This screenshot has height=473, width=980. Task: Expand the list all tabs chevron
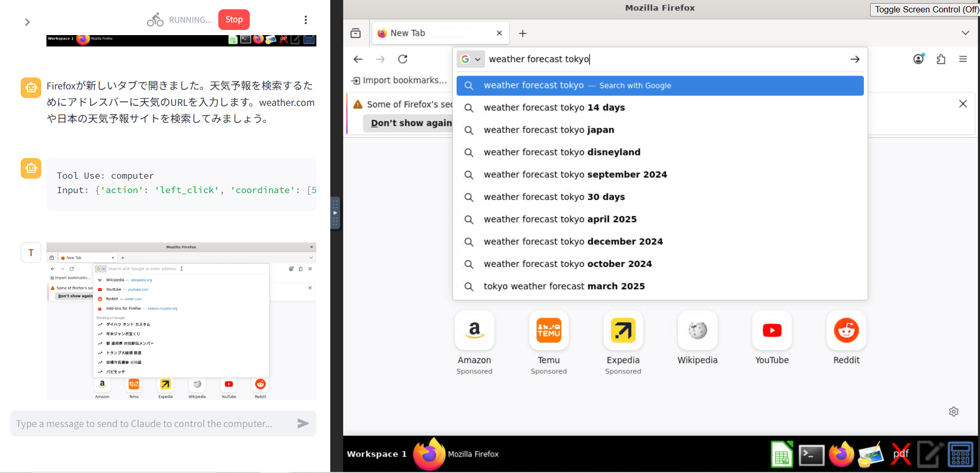coord(965,33)
